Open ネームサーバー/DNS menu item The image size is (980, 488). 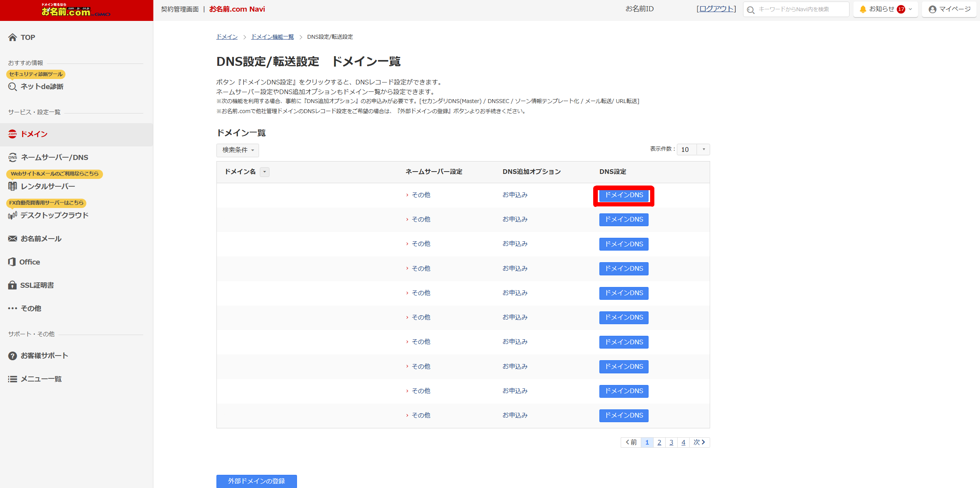[x=54, y=157]
